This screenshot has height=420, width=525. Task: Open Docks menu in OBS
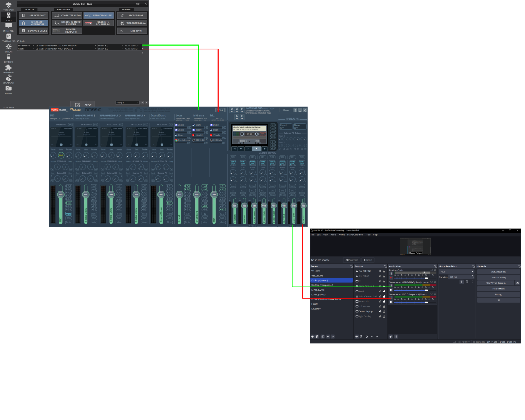[333, 234]
